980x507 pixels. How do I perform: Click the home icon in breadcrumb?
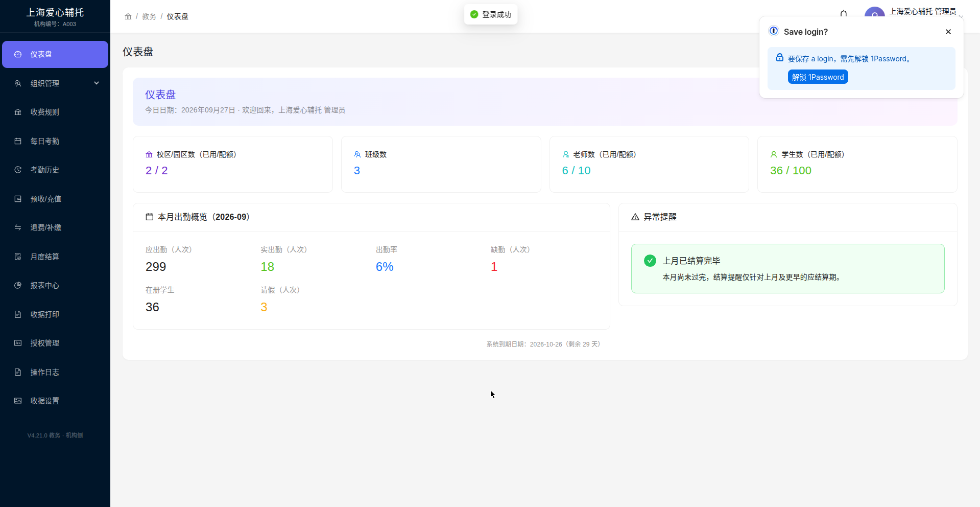coord(128,16)
